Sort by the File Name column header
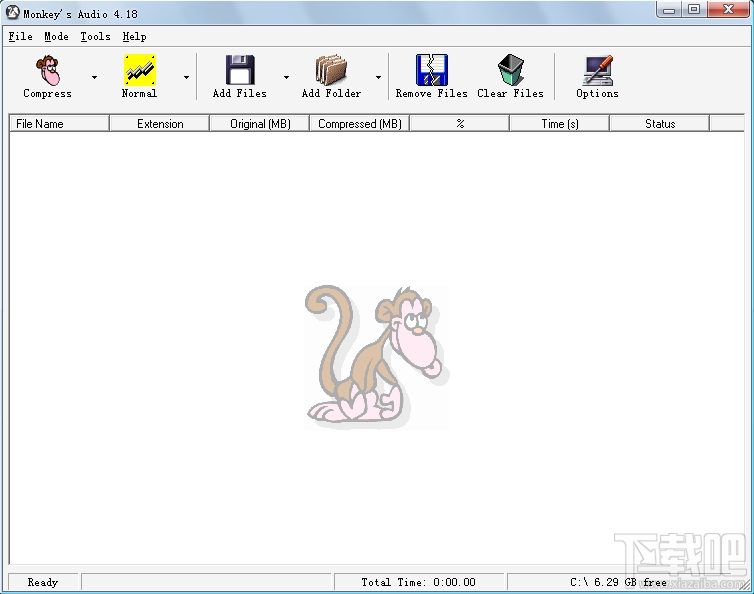Screen dimensions: 754x594 pos(59,124)
